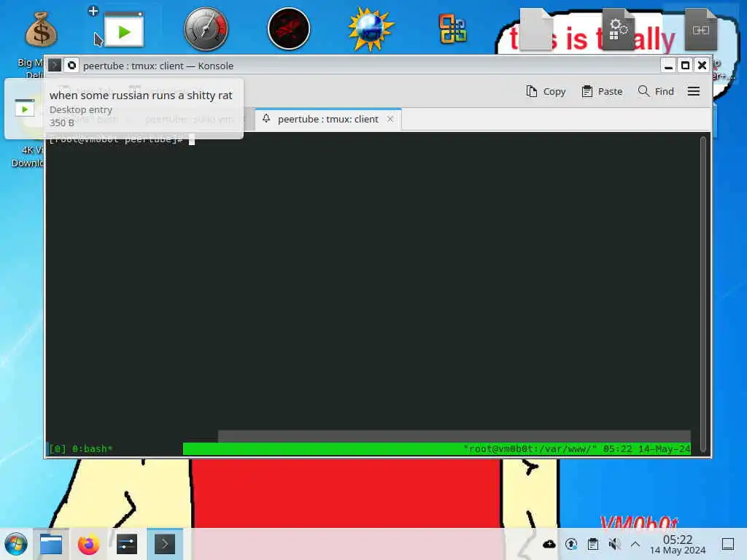Image resolution: width=747 pixels, height=560 pixels.
Task: Switch to the peertube tmux client tab
Action: point(328,119)
